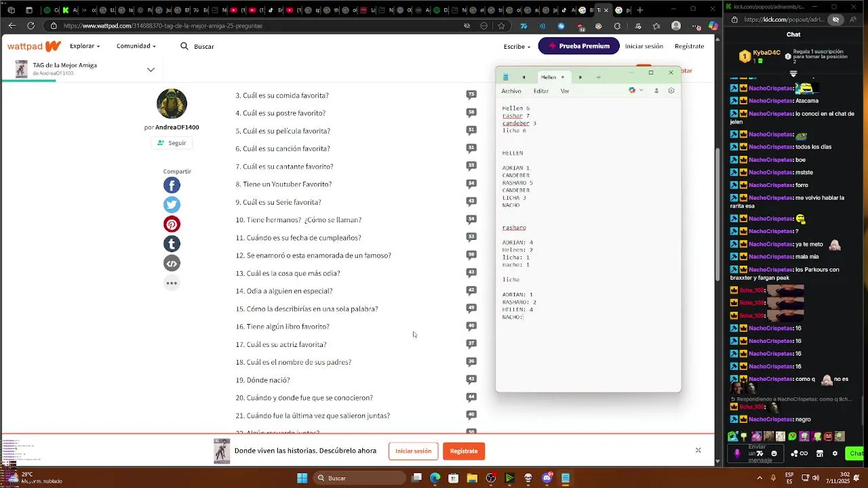This screenshot has width=868, height=488.
Task: Click comment count beside question 12
Action: pos(471,254)
